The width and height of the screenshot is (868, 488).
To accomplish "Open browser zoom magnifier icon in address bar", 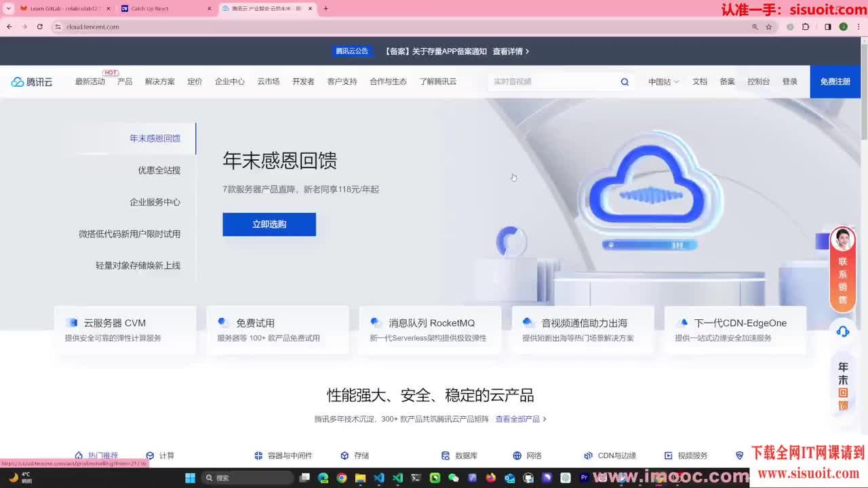I will coord(755,26).
